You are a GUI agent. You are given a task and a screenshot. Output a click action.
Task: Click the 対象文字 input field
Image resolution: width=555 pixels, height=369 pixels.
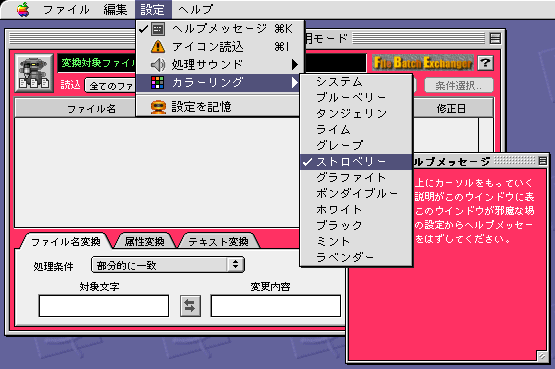pyautogui.click(x=104, y=306)
